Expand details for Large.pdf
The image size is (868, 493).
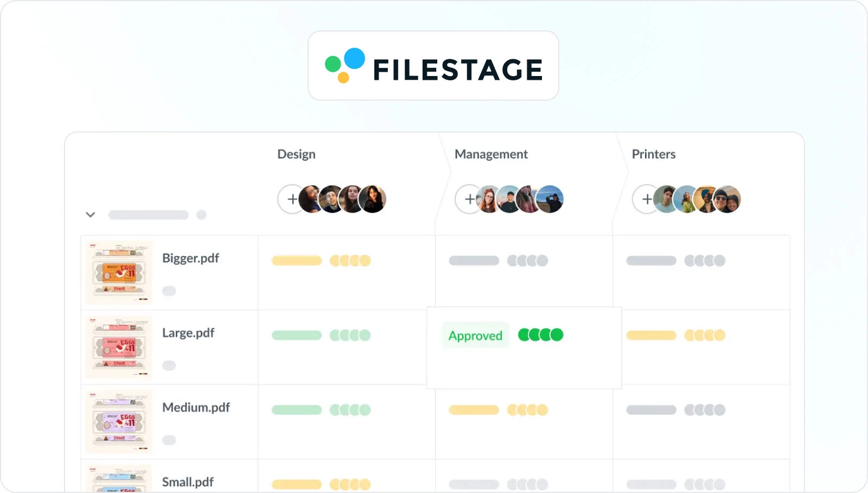169,365
